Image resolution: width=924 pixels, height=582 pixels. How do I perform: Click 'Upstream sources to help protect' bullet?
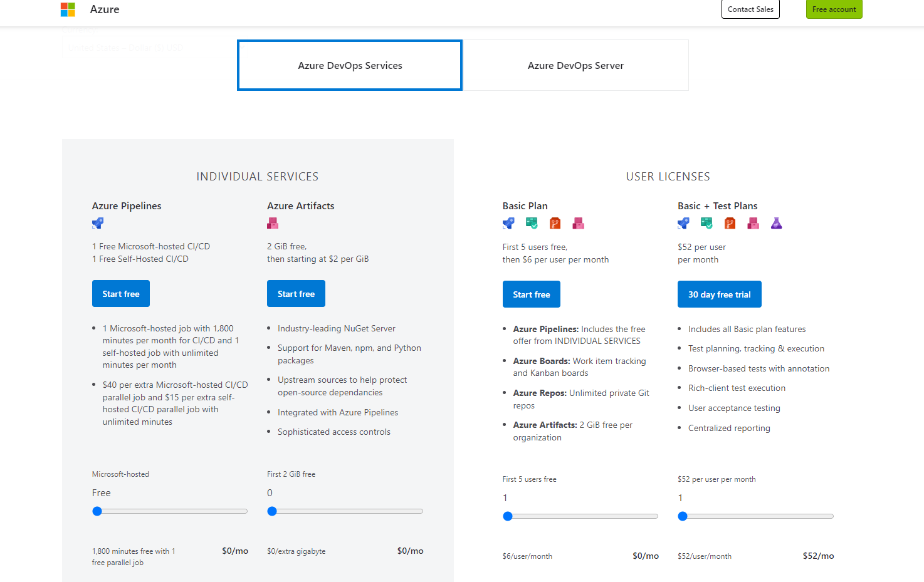coord(342,386)
